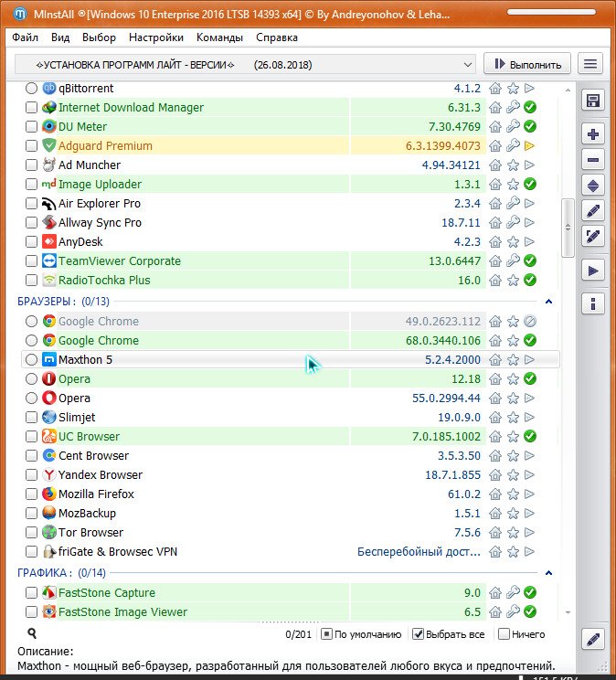The image size is (616, 680).
Task: Collapse the ГРАФИКА group with chevron
Action: click(x=548, y=573)
